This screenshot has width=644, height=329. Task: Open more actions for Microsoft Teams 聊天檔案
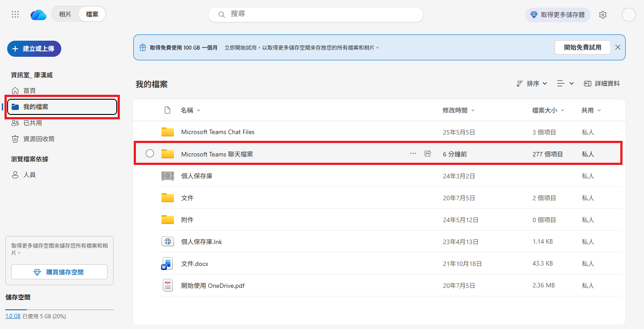pos(413,154)
